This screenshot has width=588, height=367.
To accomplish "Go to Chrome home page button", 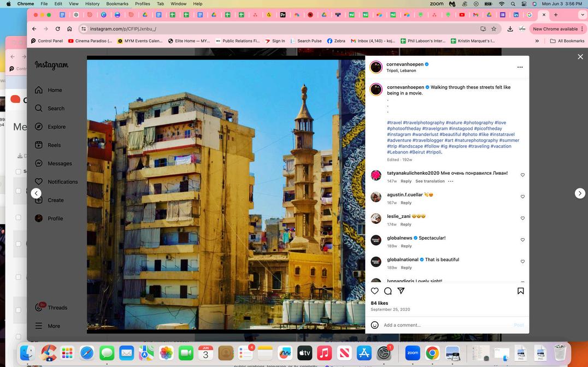I will (69, 29).
